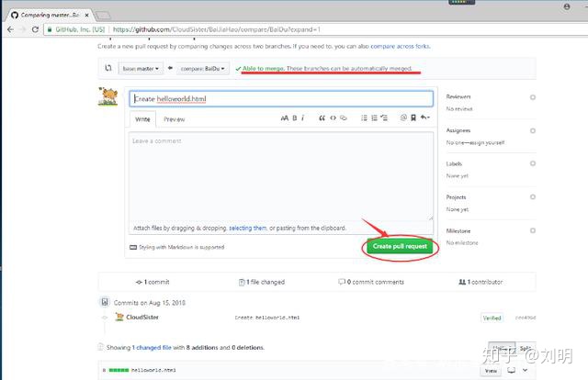
Task: Add a task list via toolbar icon
Action: pyautogui.click(x=384, y=118)
